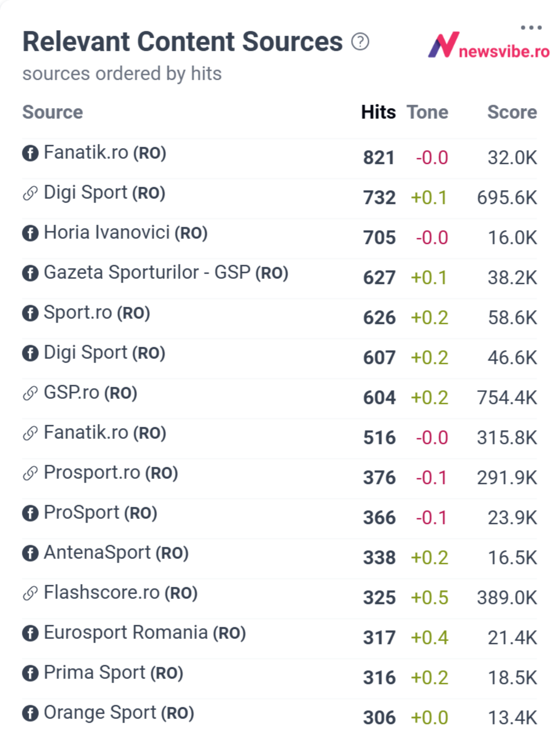Click link icon next to GSP.ro
Image resolution: width=559 pixels, height=756 pixels.
coord(30,393)
